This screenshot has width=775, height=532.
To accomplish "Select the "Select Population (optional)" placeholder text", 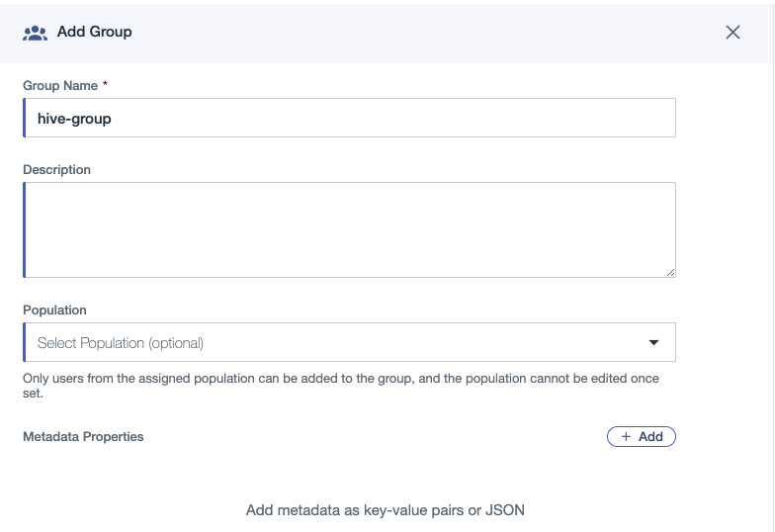I will point(121,342).
